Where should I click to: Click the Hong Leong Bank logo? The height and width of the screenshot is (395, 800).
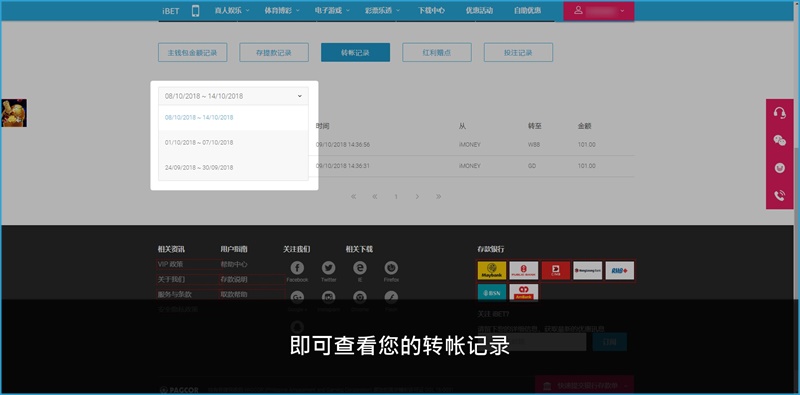click(x=588, y=270)
